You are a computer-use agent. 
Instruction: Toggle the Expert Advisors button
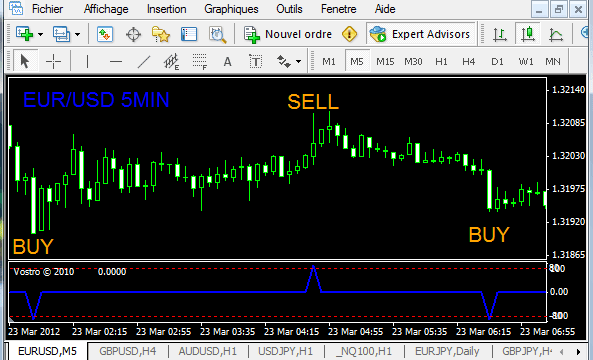click(421, 34)
